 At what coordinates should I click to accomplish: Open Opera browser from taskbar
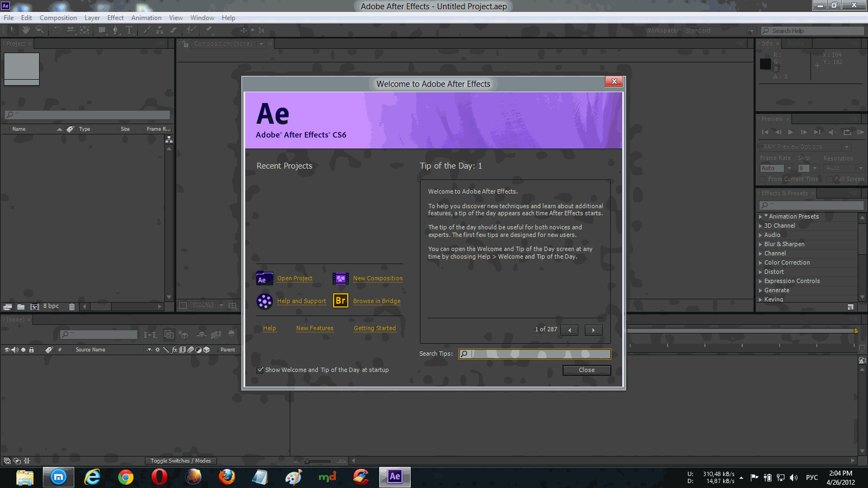[159, 477]
